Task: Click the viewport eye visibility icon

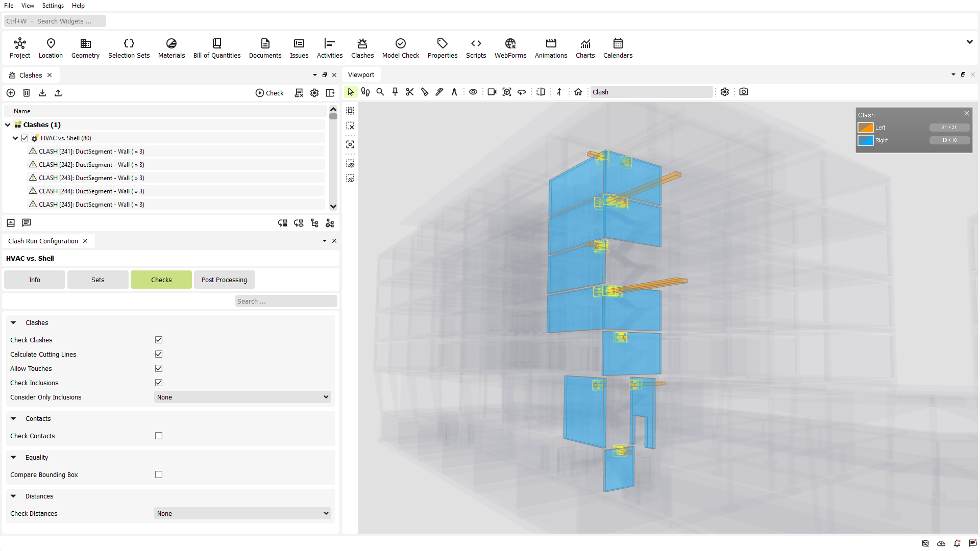Action: click(x=473, y=92)
